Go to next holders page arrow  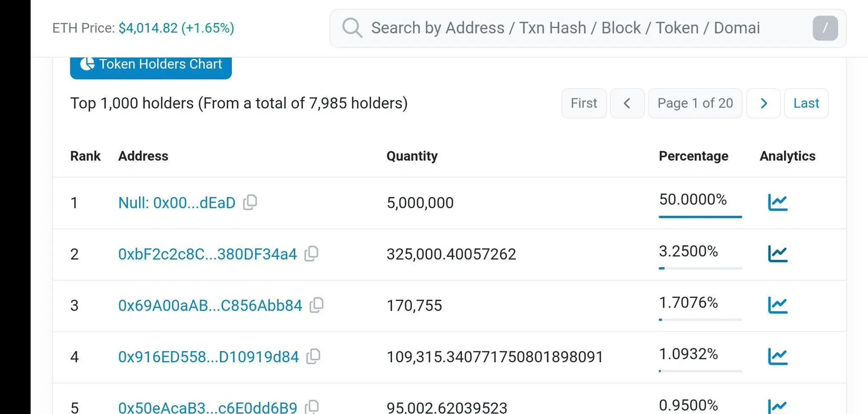763,103
